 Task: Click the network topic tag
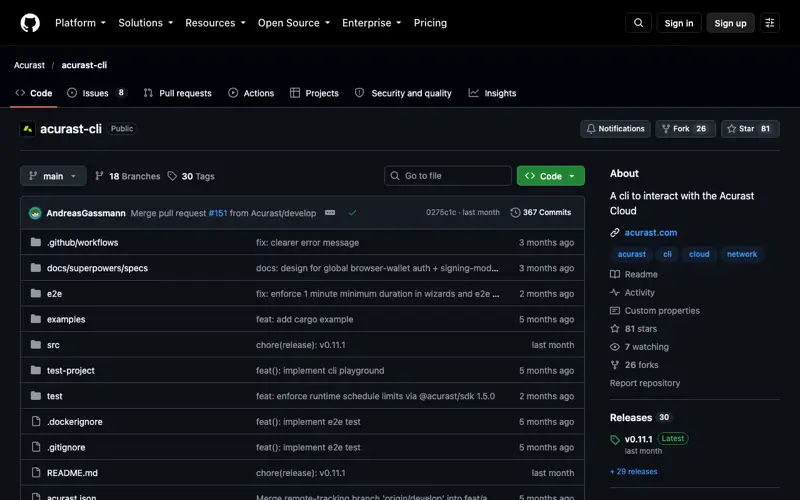[742, 254]
